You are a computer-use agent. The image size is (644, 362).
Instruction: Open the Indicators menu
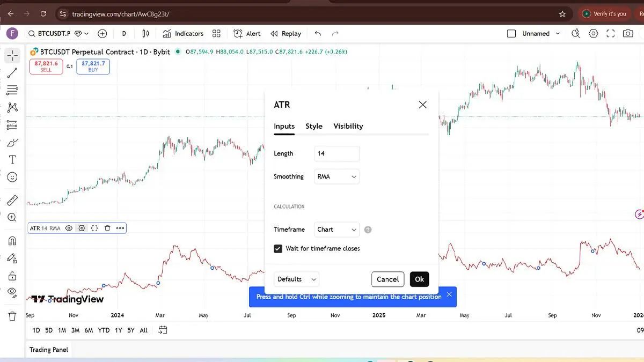click(x=183, y=33)
